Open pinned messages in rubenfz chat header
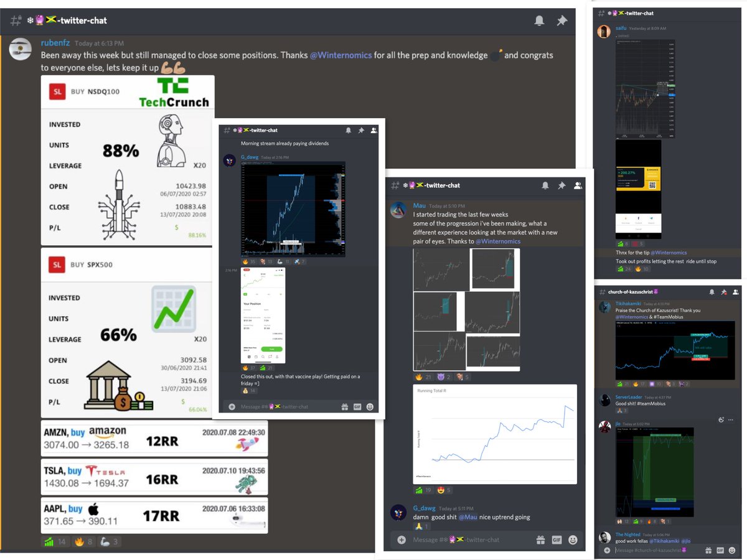This screenshot has width=747, height=560. click(x=561, y=21)
